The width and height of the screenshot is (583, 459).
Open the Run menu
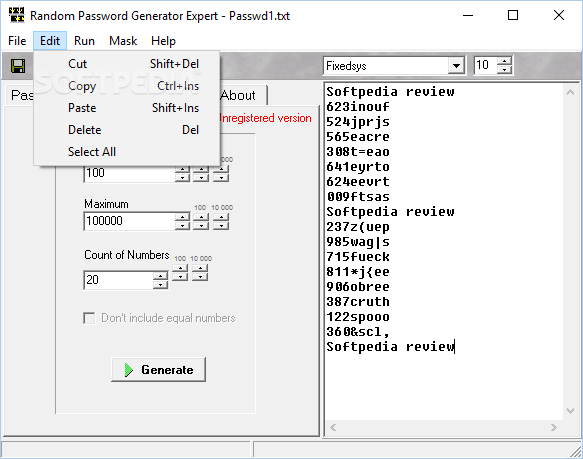pyautogui.click(x=84, y=41)
